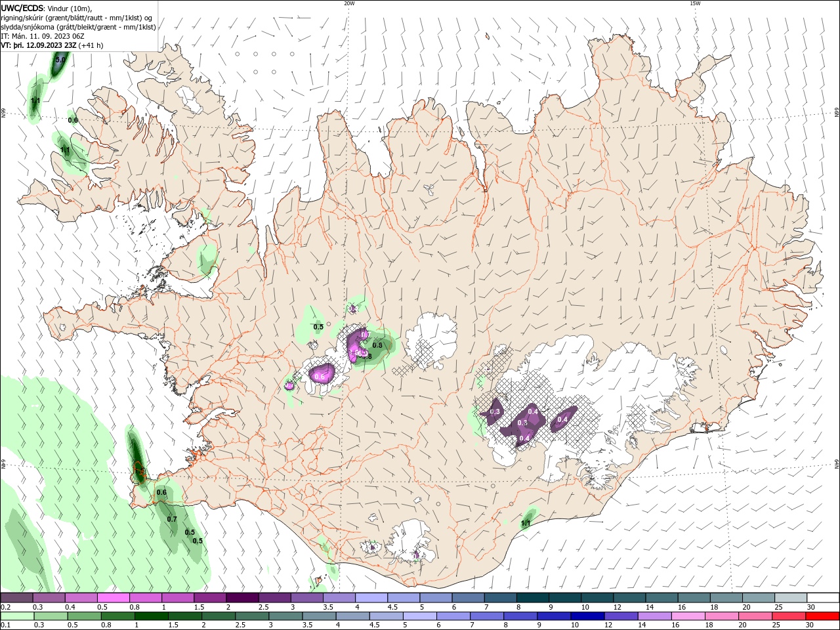This screenshot has width=840, height=630.
Task: Click the 20W longitude label
Action: [x=349, y=3]
